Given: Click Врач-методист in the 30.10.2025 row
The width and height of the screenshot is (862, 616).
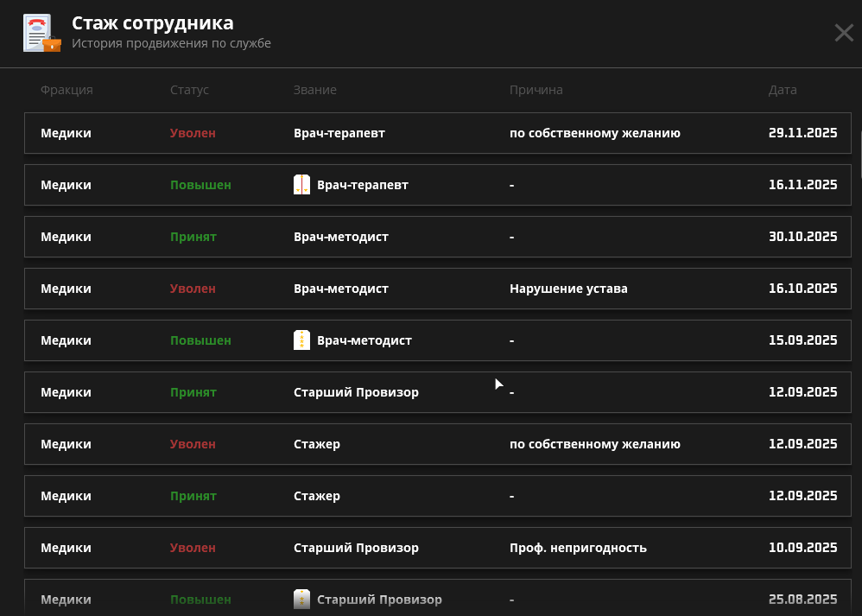Looking at the screenshot, I should click(x=341, y=237).
